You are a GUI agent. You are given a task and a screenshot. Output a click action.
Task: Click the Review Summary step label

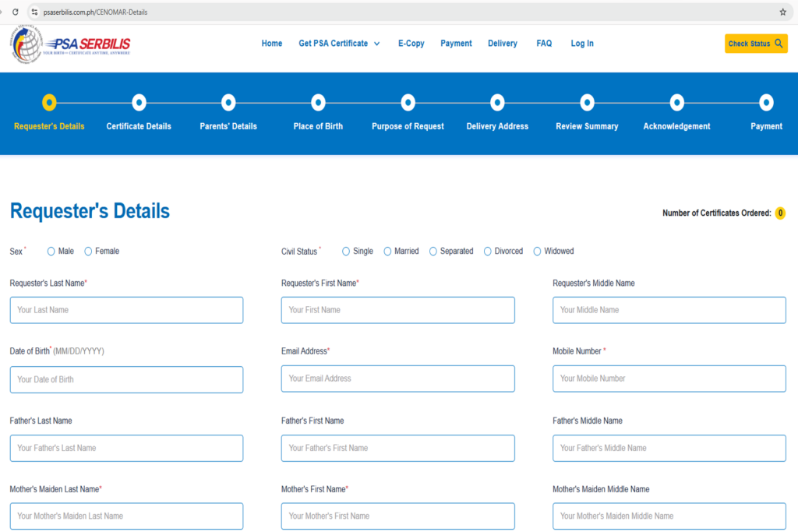click(587, 126)
